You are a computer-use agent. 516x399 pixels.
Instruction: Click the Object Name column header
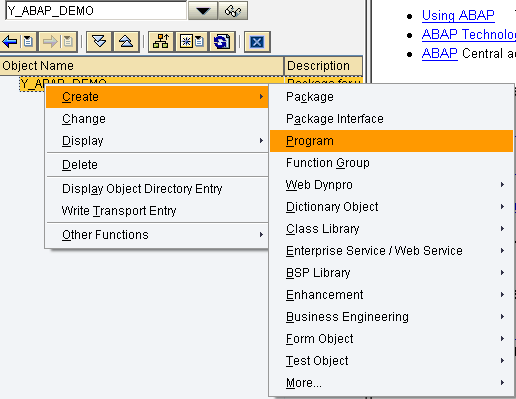tap(142, 66)
